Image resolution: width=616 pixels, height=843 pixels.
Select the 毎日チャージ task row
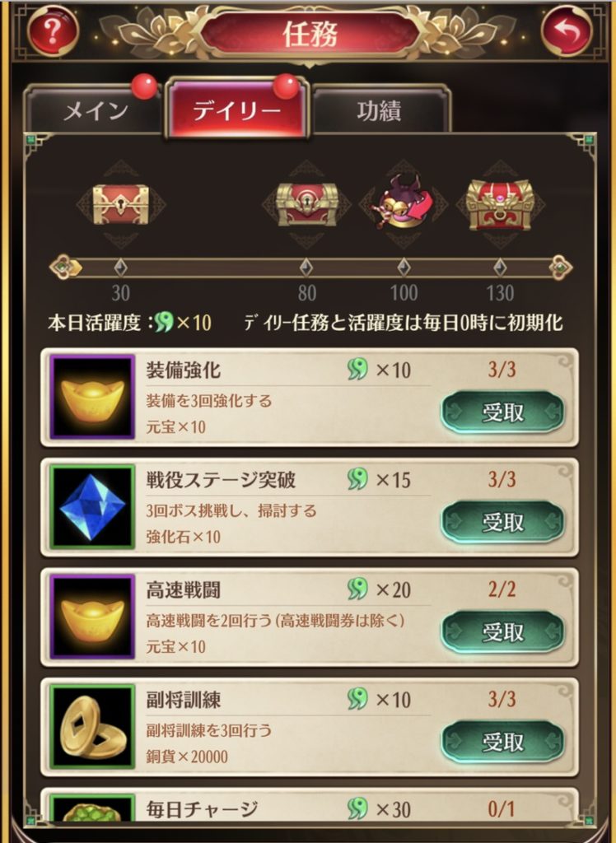coord(310,805)
